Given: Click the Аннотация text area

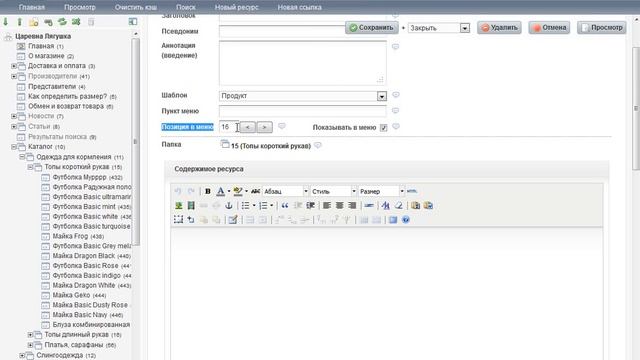Looking at the screenshot, I should point(302,62).
